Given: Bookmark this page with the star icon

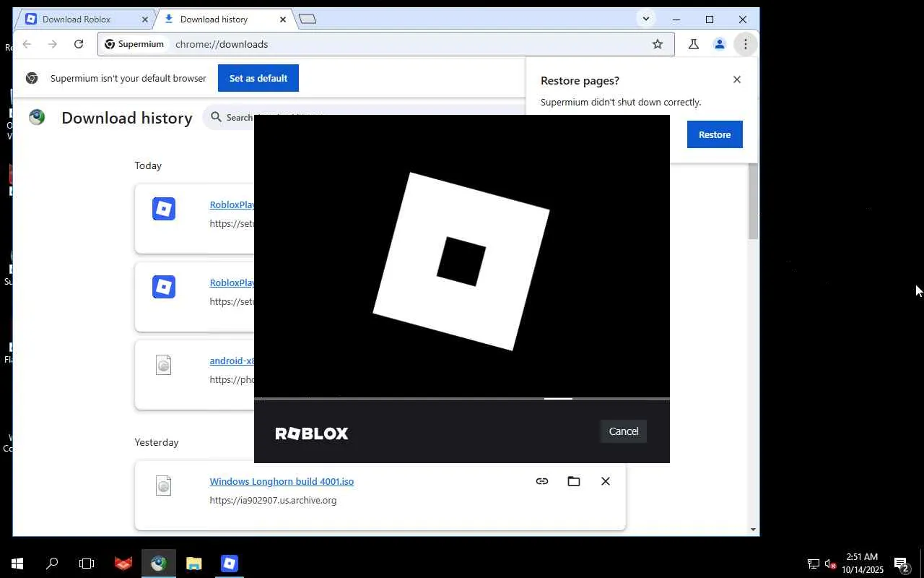Looking at the screenshot, I should point(658,44).
